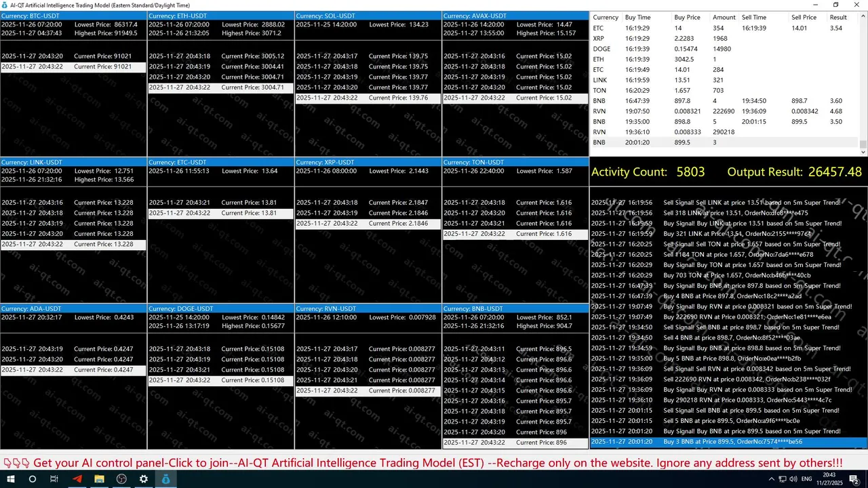Viewport: 868px width, 488px height.
Task: Select the Currency: XRP-USDT panel header
Action: 368,162
